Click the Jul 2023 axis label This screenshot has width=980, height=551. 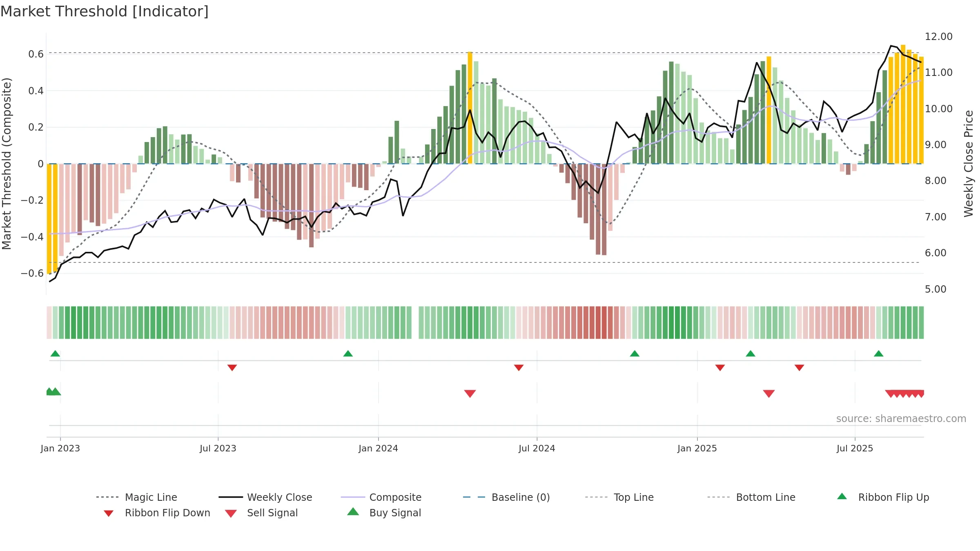tap(218, 448)
